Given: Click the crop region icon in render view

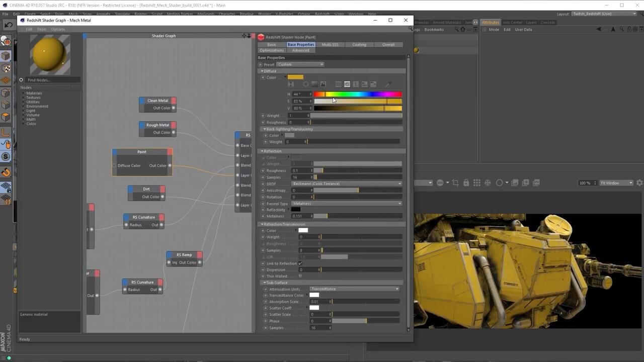Looking at the screenshot, I should pyautogui.click(x=455, y=183).
